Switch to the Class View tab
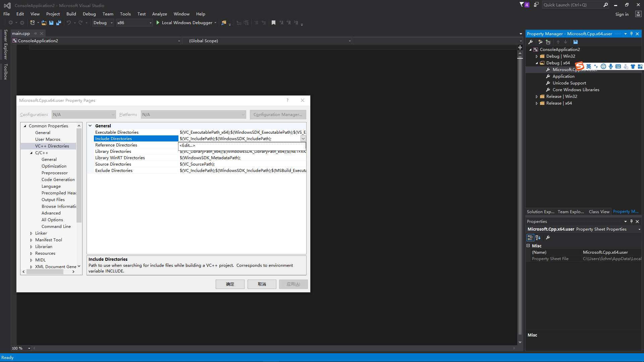The width and height of the screenshot is (644, 362). click(x=599, y=212)
